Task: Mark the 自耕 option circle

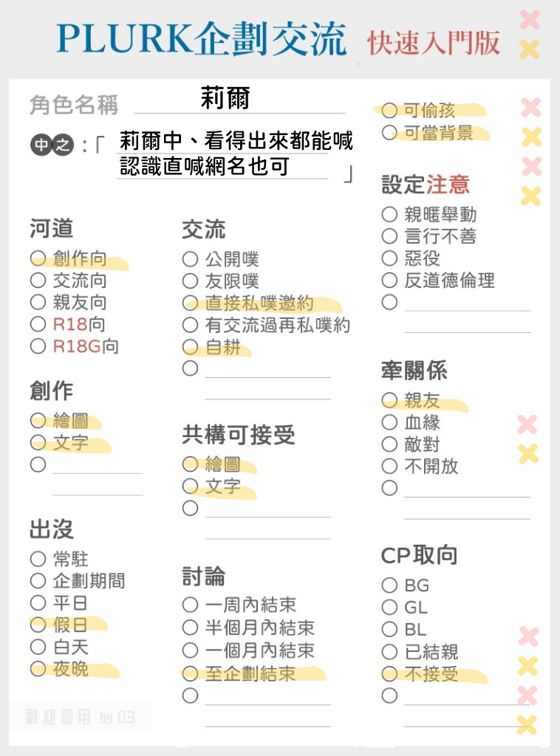Action: (191, 347)
